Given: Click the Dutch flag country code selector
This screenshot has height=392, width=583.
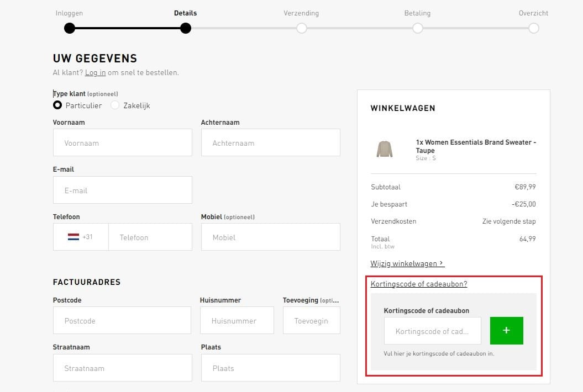Looking at the screenshot, I should (80, 237).
